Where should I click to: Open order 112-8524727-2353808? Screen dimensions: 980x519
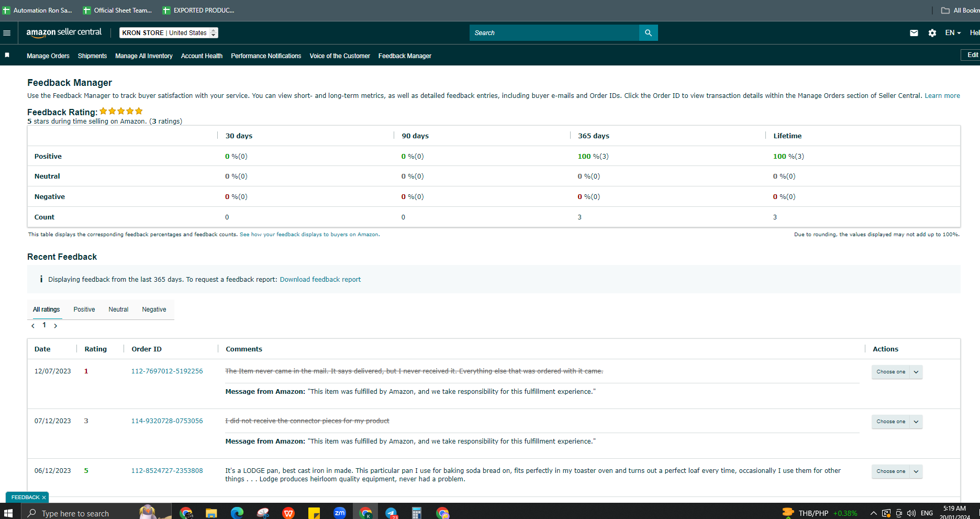167,471
